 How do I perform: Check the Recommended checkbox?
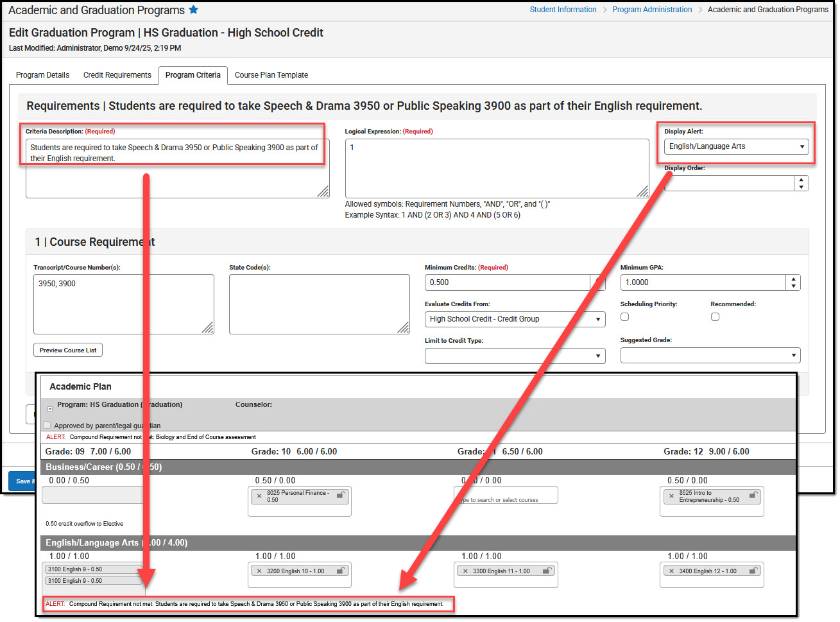[715, 316]
